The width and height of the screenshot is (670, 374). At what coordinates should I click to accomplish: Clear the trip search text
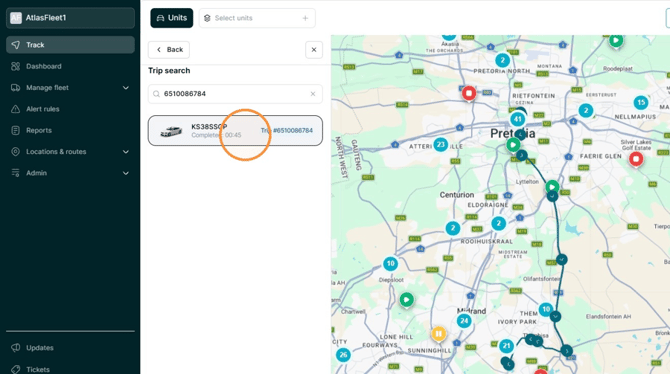click(x=313, y=94)
